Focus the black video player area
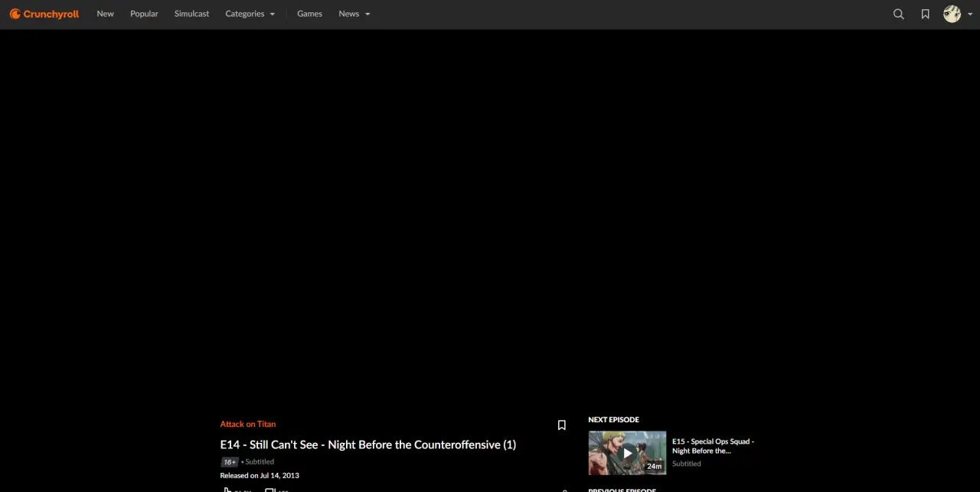The image size is (980, 492). pos(490,216)
